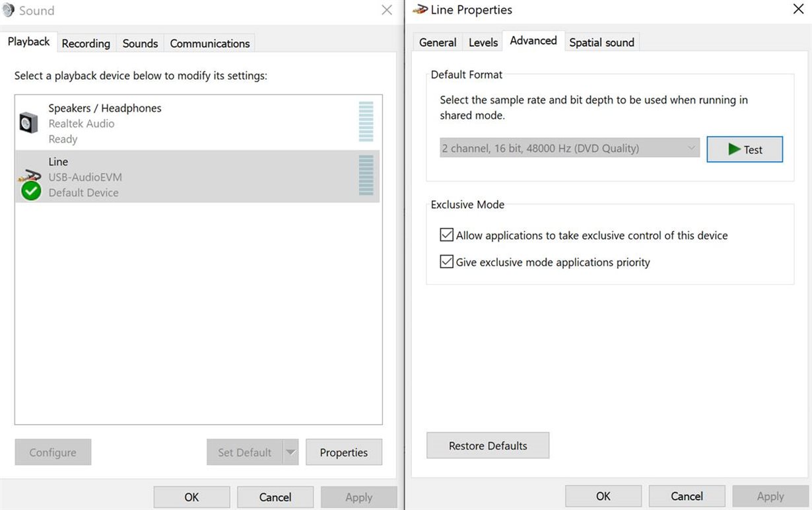Open the Spatial sound tab
This screenshot has height=510, width=812.
[x=601, y=42]
